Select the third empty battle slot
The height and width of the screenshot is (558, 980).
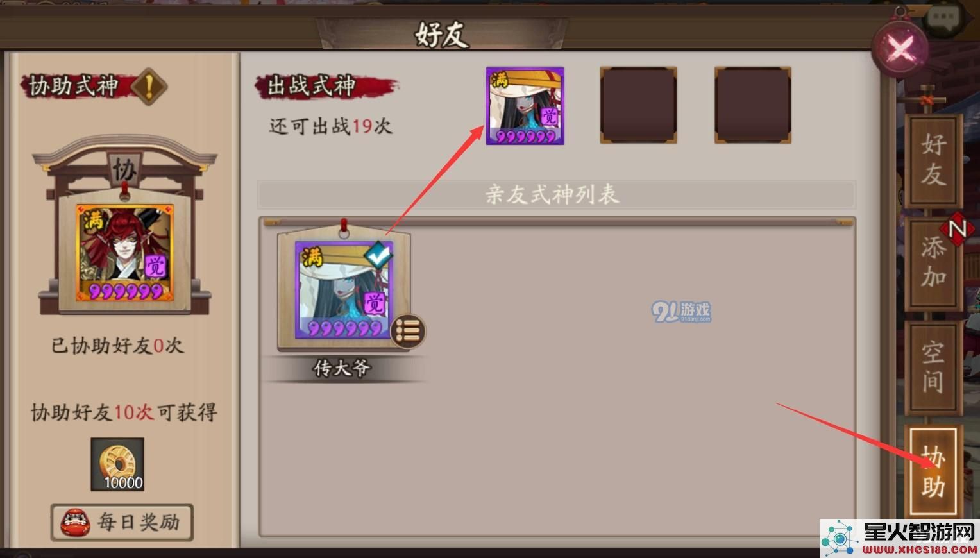(752, 105)
